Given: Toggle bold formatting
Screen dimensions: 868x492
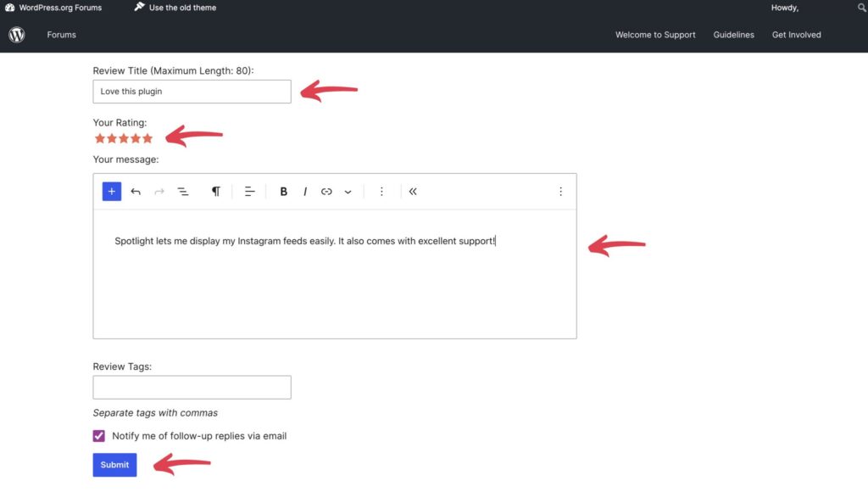Looking at the screenshot, I should click(x=284, y=192).
